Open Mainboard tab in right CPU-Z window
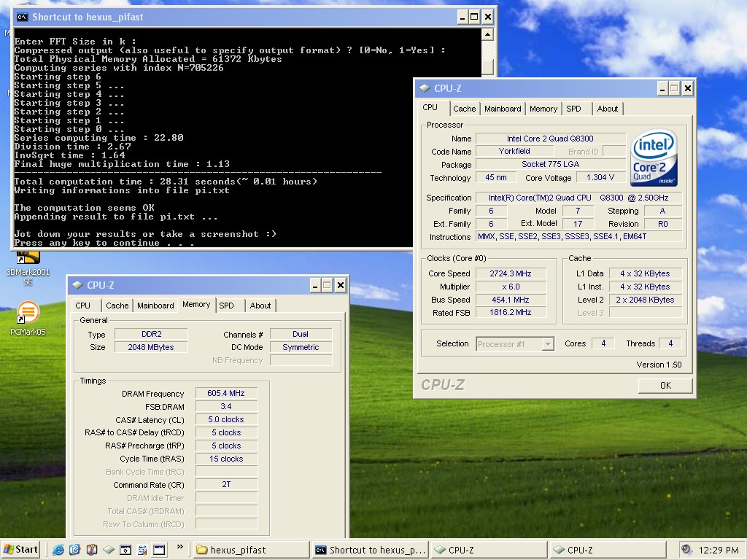747x560 pixels. tap(503, 109)
